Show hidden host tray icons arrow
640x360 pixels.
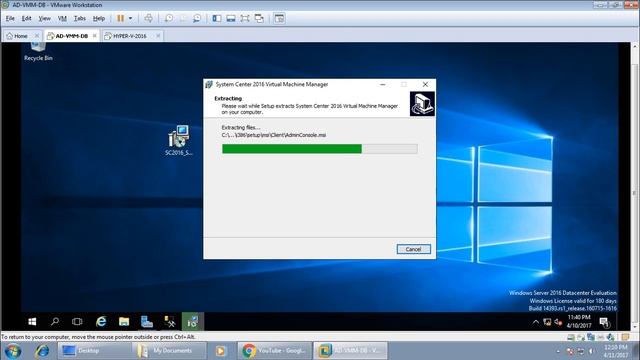click(558, 351)
